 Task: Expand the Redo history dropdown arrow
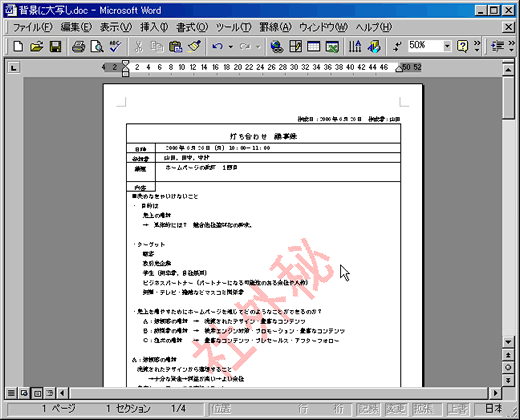click(x=258, y=47)
